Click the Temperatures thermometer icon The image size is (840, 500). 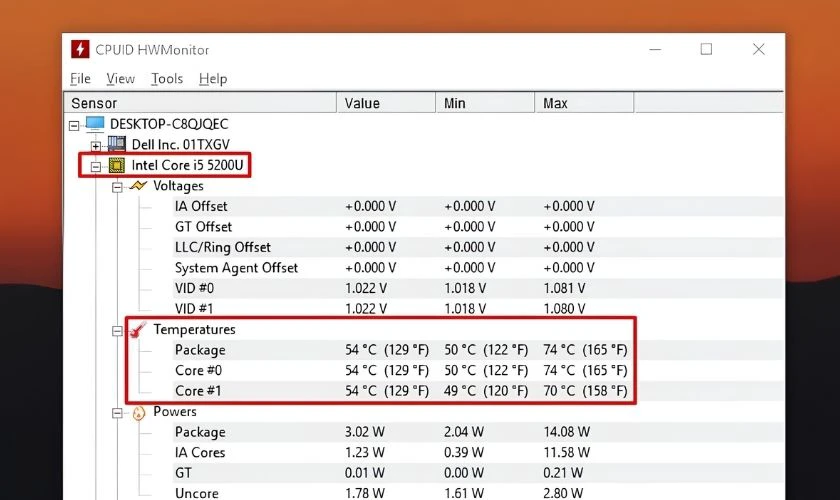click(138, 330)
